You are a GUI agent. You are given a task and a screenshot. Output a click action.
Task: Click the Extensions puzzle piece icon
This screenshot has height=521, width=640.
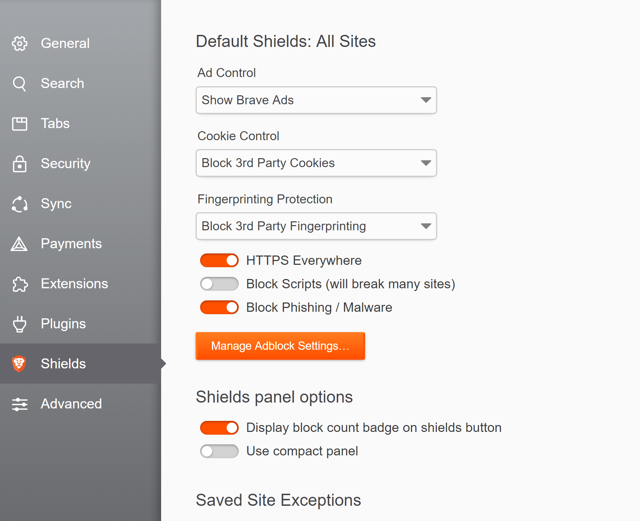tap(19, 284)
